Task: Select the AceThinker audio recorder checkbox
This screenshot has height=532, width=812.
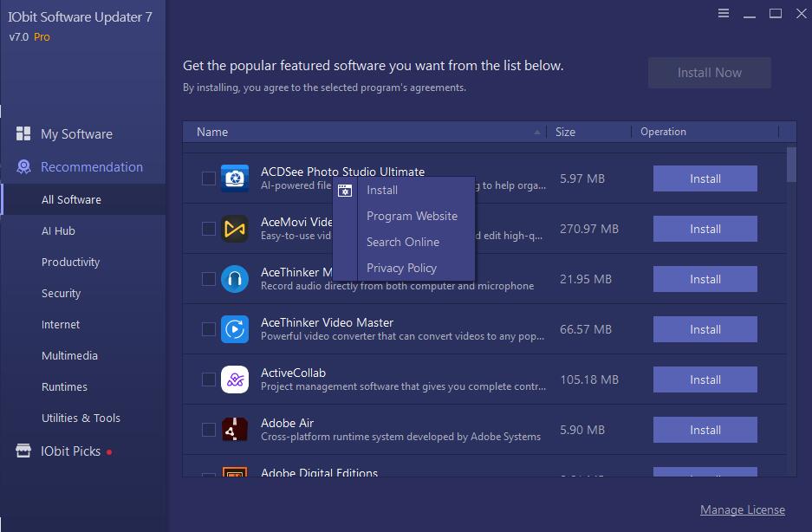Action: 209,279
